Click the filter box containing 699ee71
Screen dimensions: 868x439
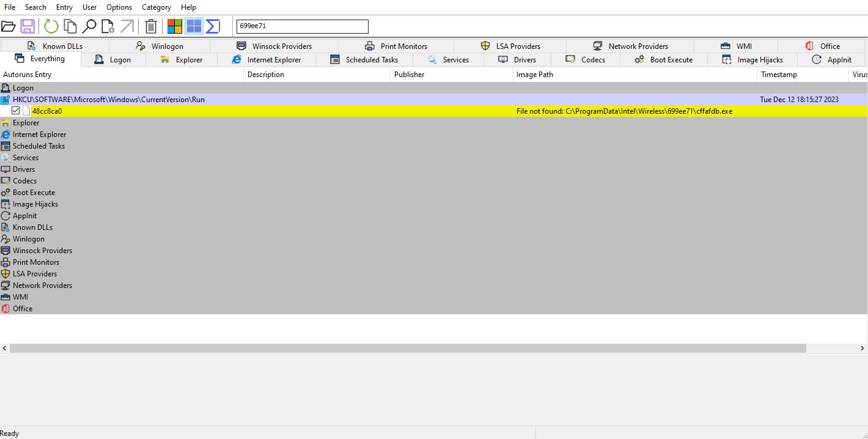click(x=303, y=26)
